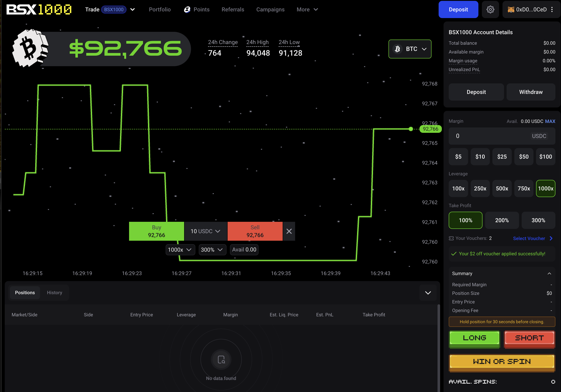Open the Portfolio page
The image size is (561, 392).
pos(160,9)
